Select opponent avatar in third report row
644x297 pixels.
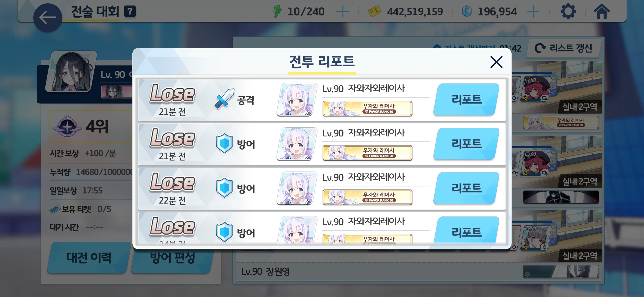297,188
